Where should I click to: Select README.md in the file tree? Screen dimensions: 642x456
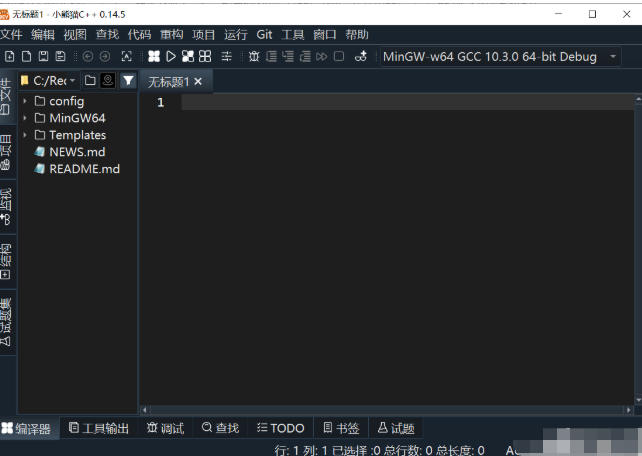84,169
